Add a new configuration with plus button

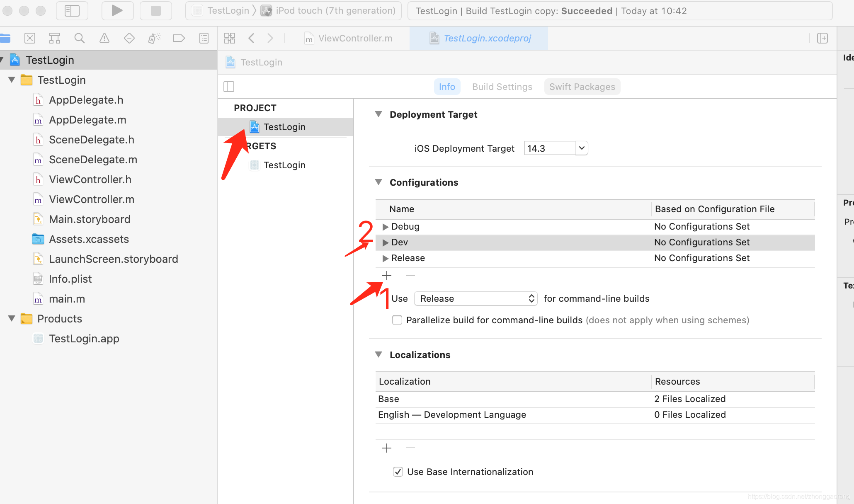387,276
